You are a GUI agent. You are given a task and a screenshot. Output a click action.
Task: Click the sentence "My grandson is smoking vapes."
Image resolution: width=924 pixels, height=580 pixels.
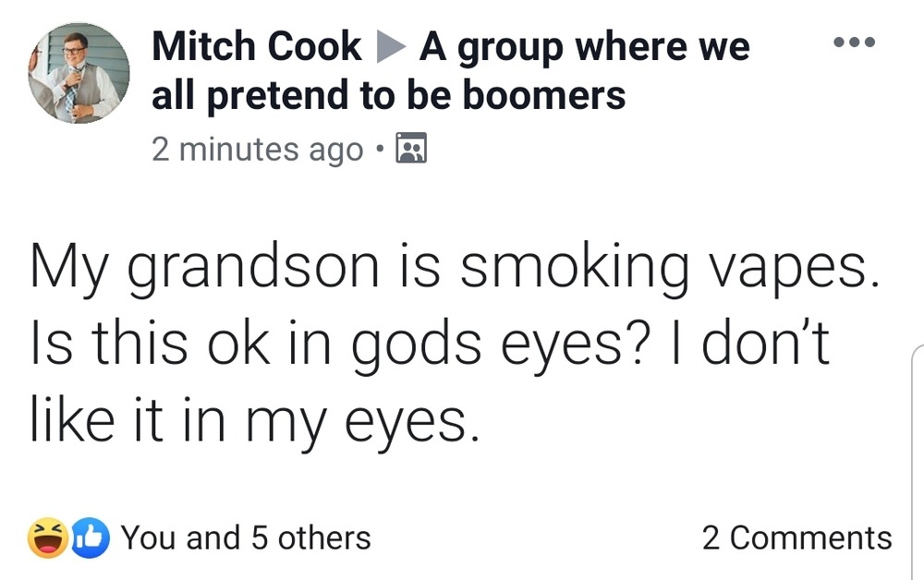tap(451, 269)
